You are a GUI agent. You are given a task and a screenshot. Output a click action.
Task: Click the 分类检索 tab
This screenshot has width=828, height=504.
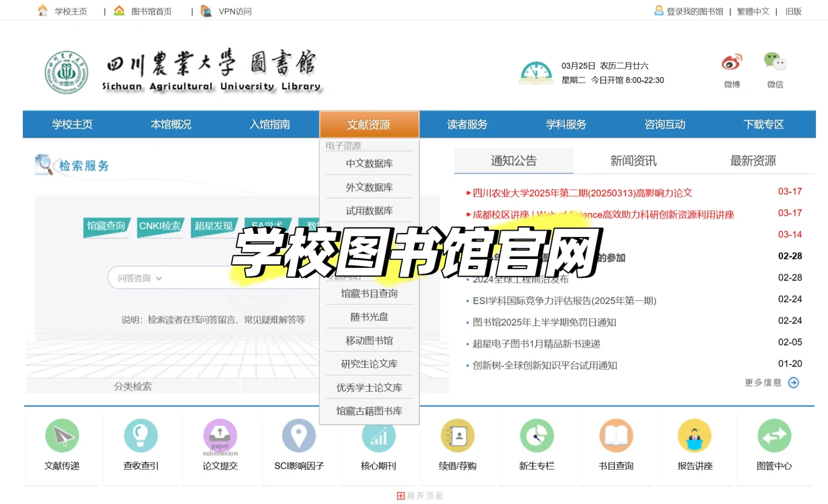pos(133,386)
